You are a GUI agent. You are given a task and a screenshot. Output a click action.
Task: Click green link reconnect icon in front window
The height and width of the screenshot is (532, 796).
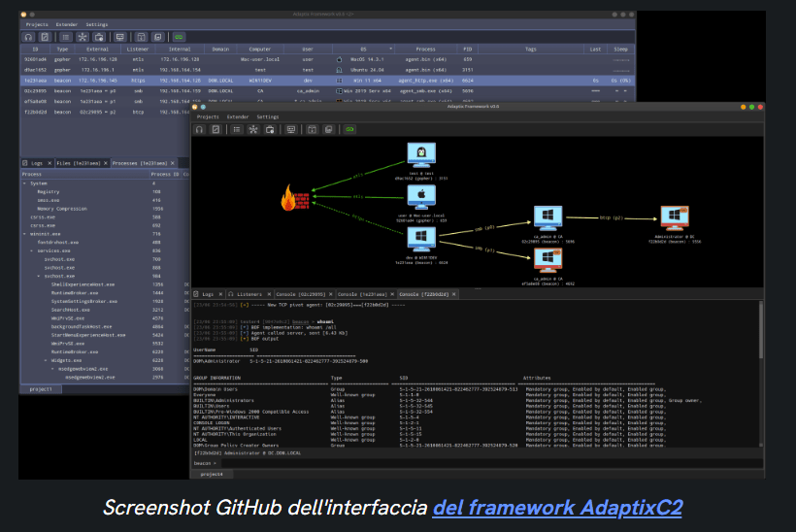(x=349, y=129)
